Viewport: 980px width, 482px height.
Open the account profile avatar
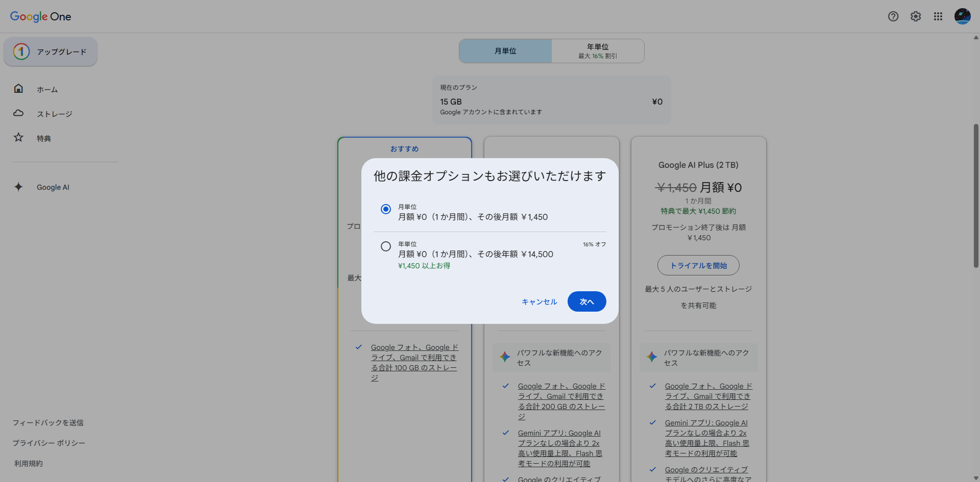(x=963, y=16)
